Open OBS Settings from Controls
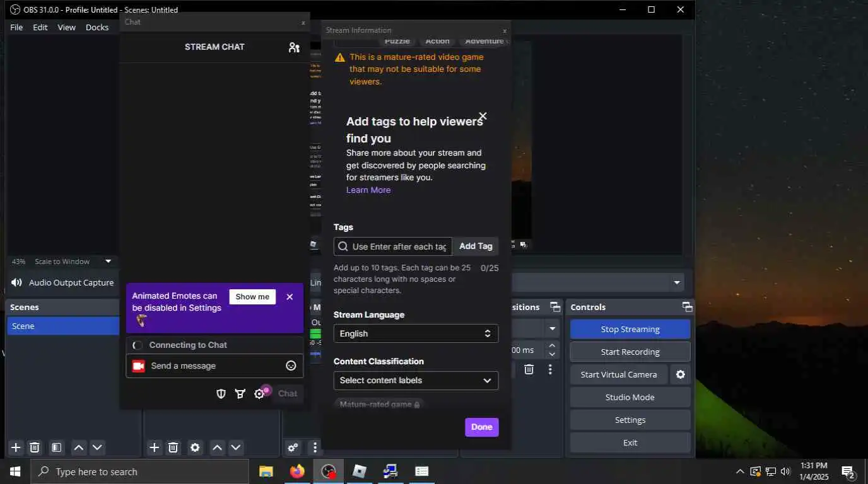 630,420
